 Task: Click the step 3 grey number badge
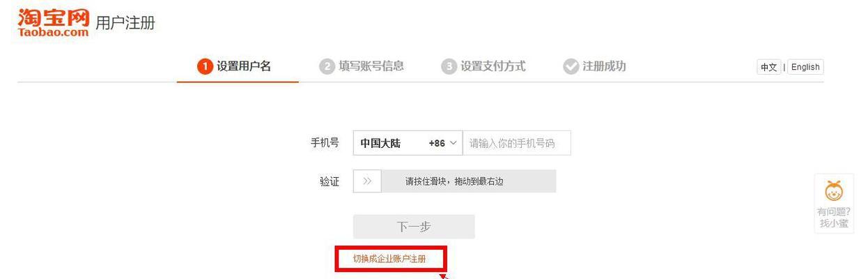(x=449, y=66)
